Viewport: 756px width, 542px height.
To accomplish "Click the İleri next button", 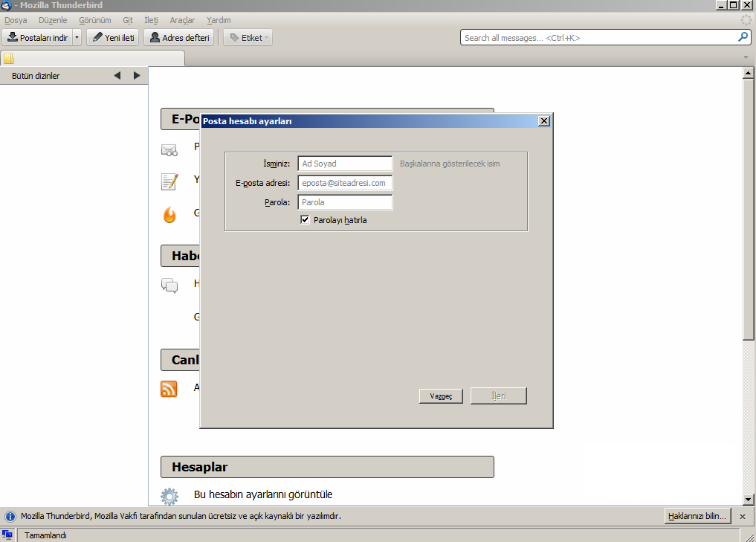I will [499, 396].
